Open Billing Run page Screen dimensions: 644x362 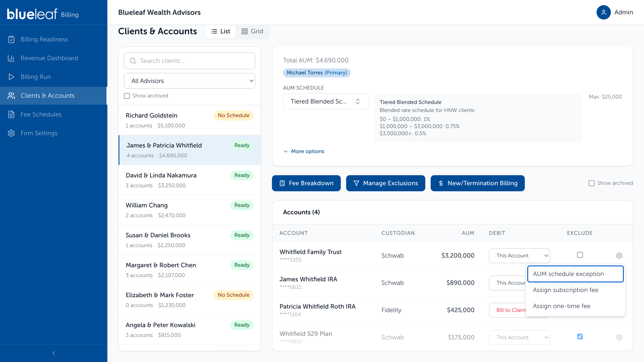pos(54,77)
